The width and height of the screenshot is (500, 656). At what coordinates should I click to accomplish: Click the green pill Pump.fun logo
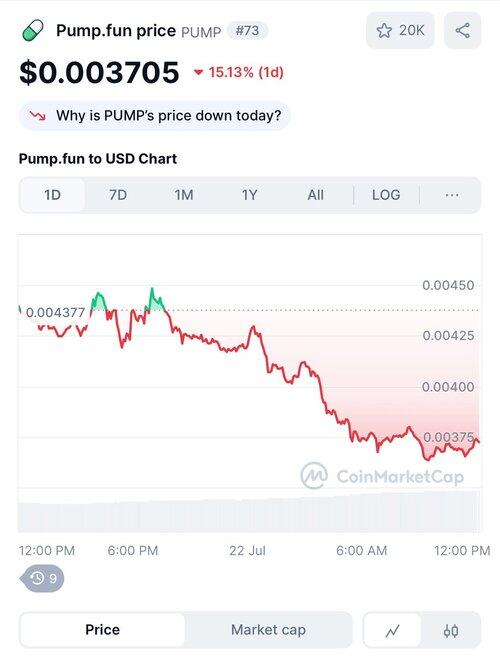click(33, 31)
